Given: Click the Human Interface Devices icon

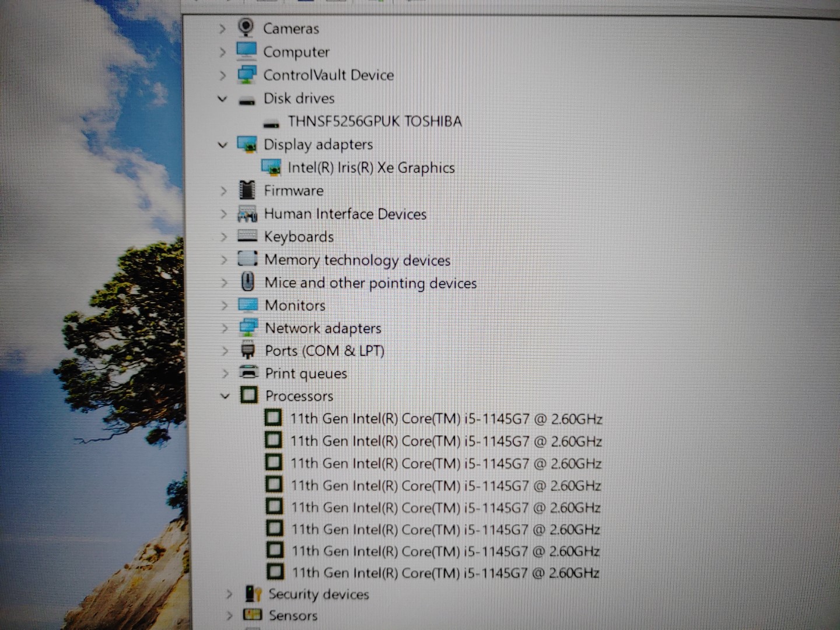Looking at the screenshot, I should 247,214.
